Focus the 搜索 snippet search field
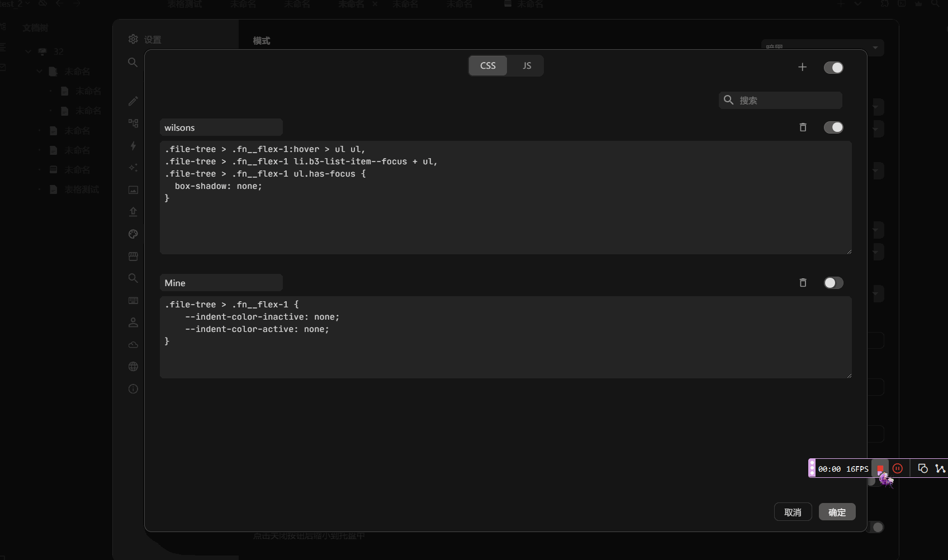Viewport: 948px width, 560px height. 780,100
